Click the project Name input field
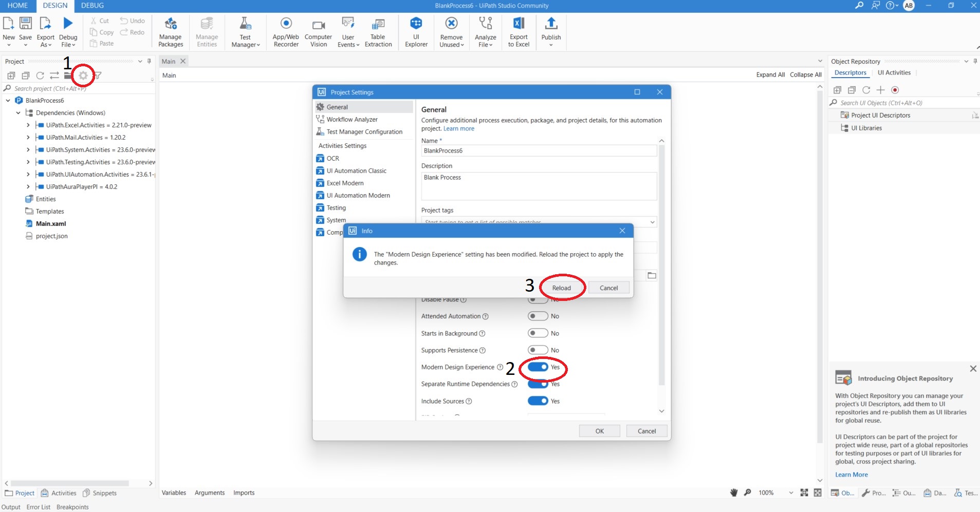The width and height of the screenshot is (980, 512). [x=539, y=150]
